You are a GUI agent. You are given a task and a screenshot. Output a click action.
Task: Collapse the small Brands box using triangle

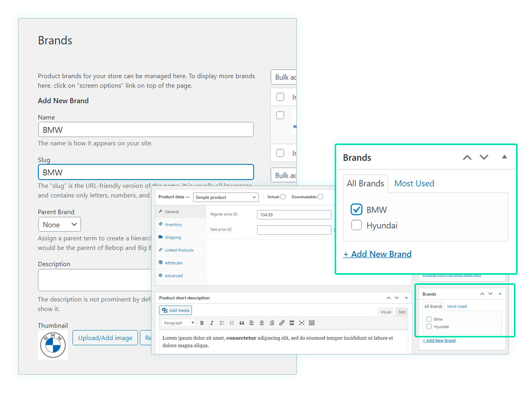(x=500, y=293)
